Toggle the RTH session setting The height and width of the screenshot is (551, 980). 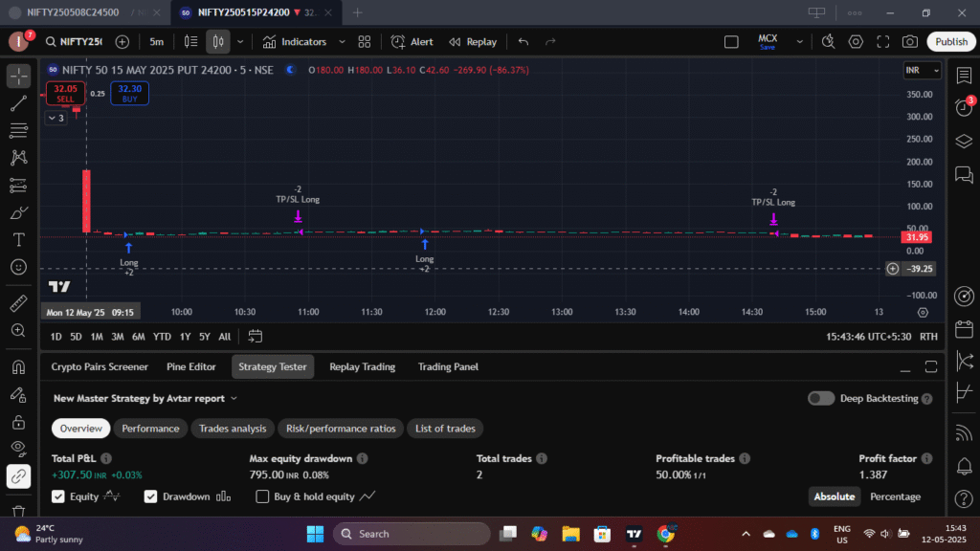(x=928, y=337)
